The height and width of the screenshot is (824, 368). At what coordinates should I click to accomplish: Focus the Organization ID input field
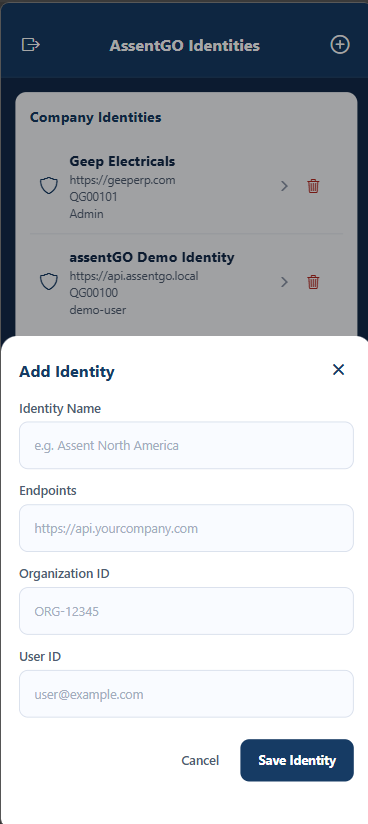186,611
